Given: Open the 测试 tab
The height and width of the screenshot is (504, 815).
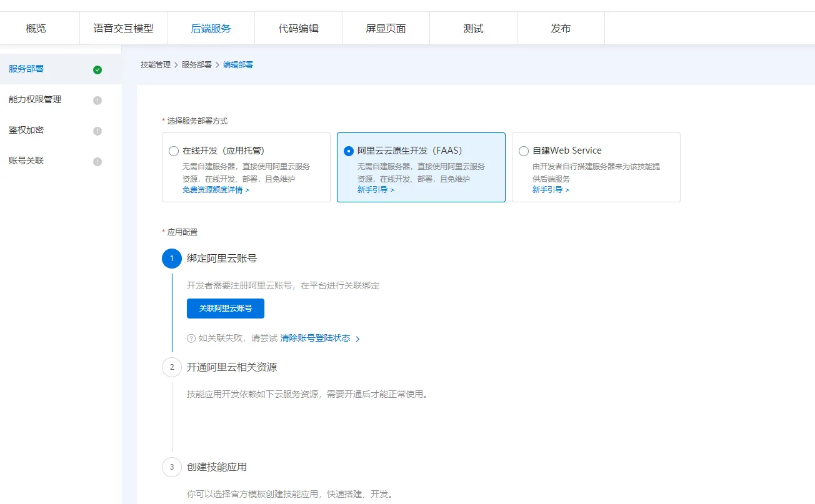Looking at the screenshot, I should click(473, 29).
